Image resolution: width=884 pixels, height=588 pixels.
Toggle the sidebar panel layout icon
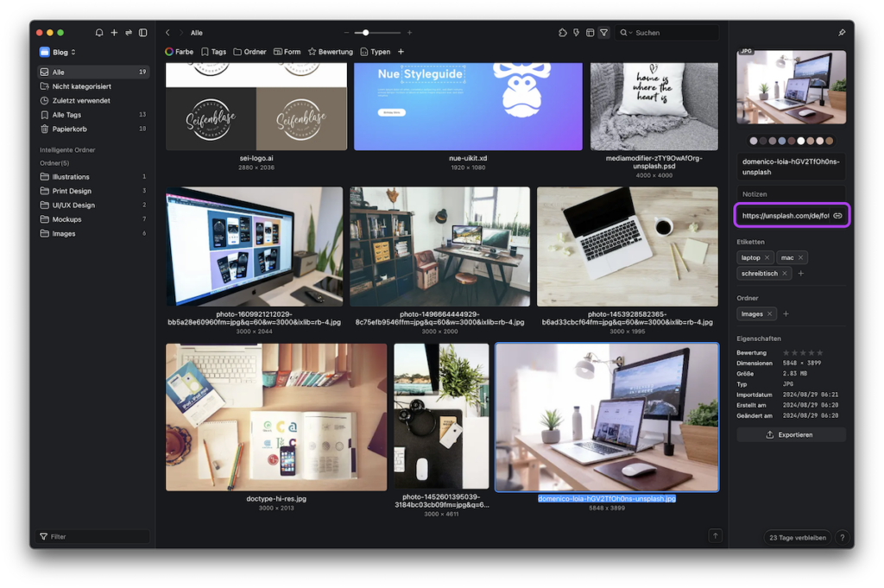(x=143, y=33)
